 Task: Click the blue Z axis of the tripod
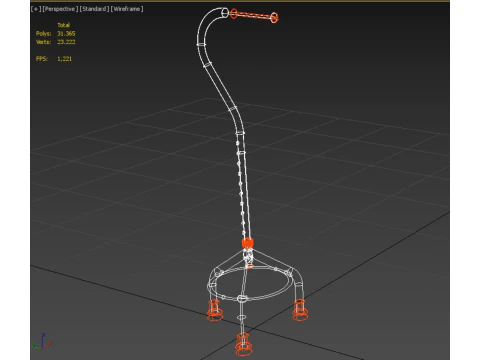43,339
